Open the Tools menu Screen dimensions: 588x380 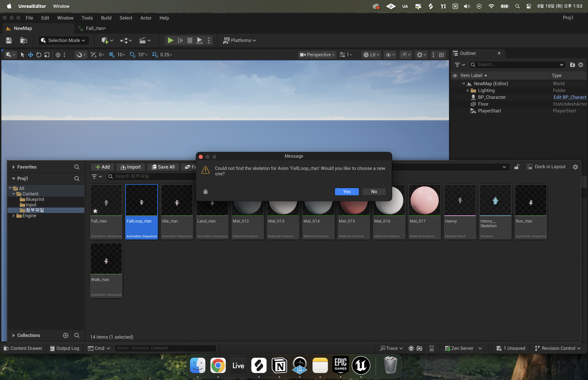(x=87, y=18)
